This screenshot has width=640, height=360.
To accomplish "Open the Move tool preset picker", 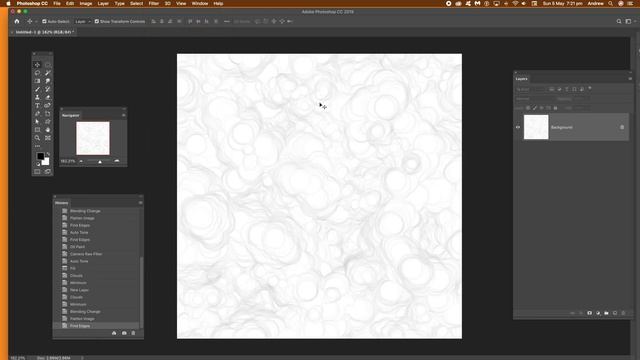I will click(31, 21).
